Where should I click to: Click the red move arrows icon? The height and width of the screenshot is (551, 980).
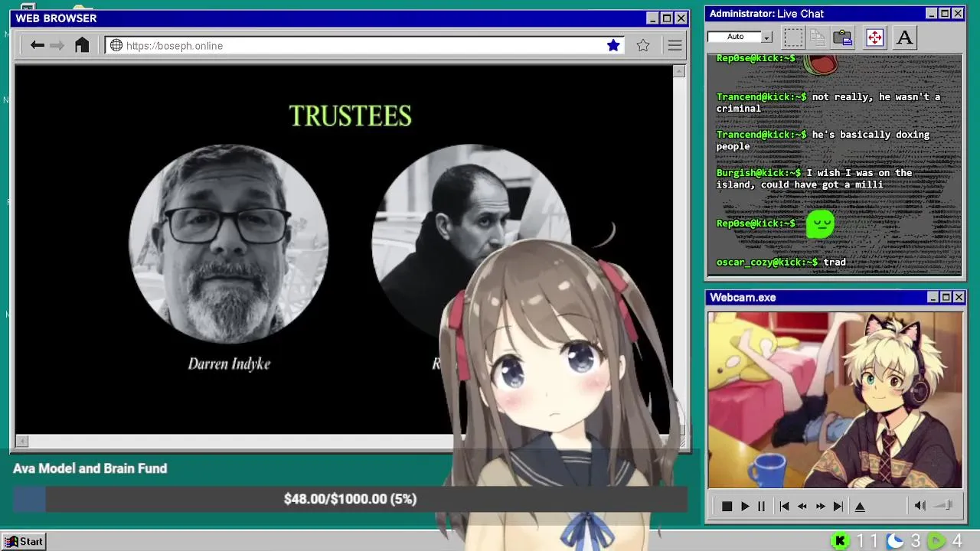tap(874, 37)
